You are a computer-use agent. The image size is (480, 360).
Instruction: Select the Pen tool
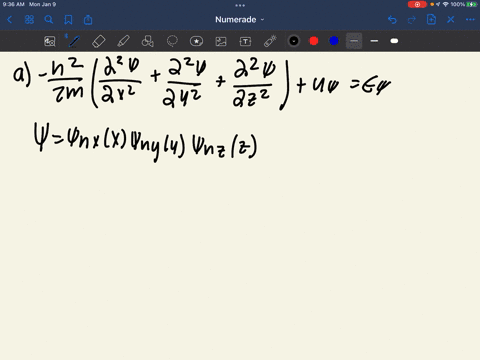[x=74, y=41]
